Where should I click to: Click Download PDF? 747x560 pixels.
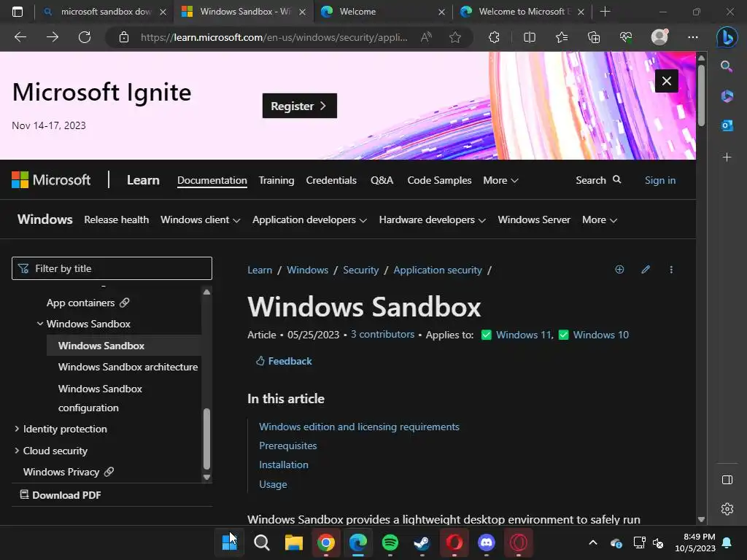click(x=61, y=495)
